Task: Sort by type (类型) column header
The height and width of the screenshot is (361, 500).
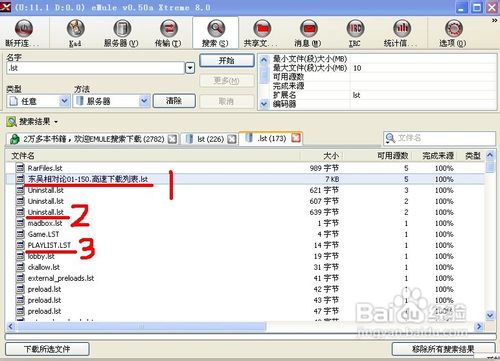Action: 472,156
